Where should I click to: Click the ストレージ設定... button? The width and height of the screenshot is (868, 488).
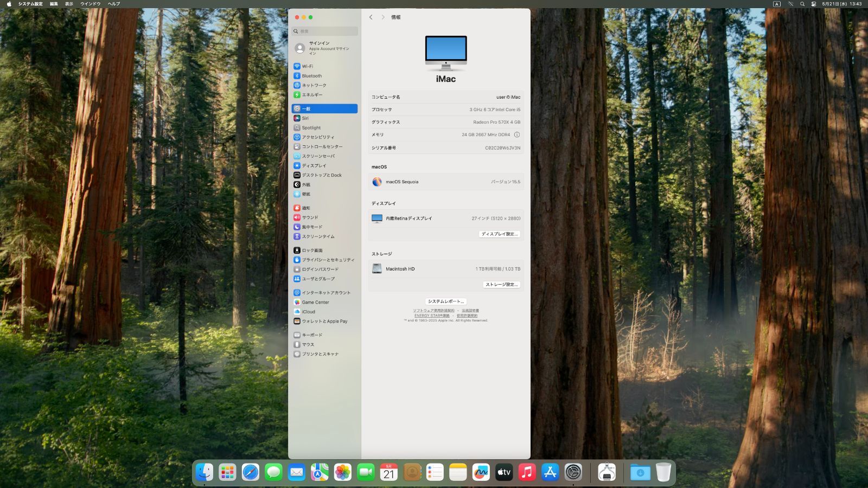501,285
